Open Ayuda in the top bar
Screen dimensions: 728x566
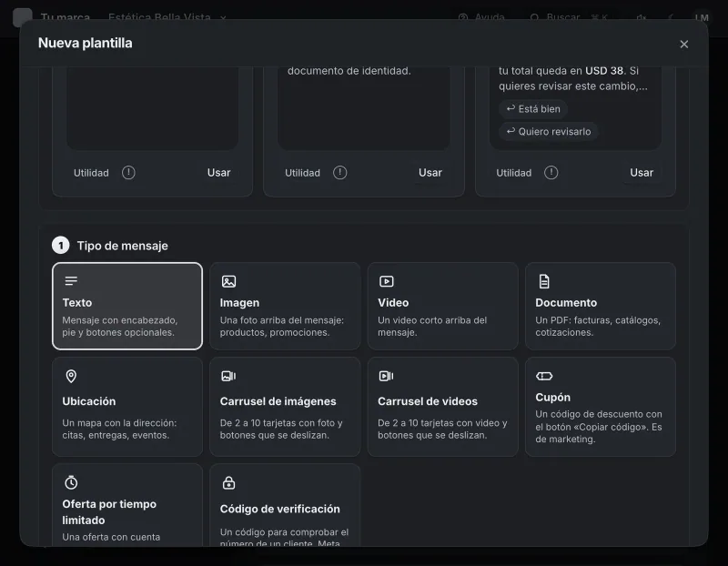click(481, 17)
